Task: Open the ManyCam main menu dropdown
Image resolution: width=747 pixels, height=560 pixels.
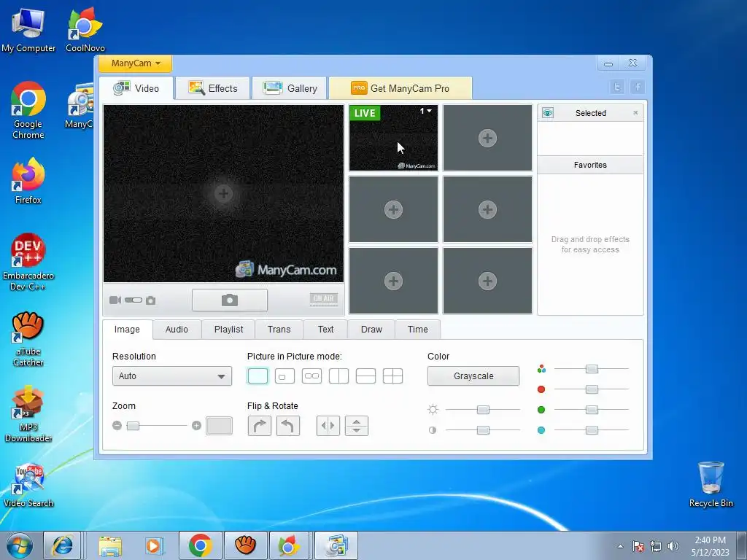Action: 135,63
